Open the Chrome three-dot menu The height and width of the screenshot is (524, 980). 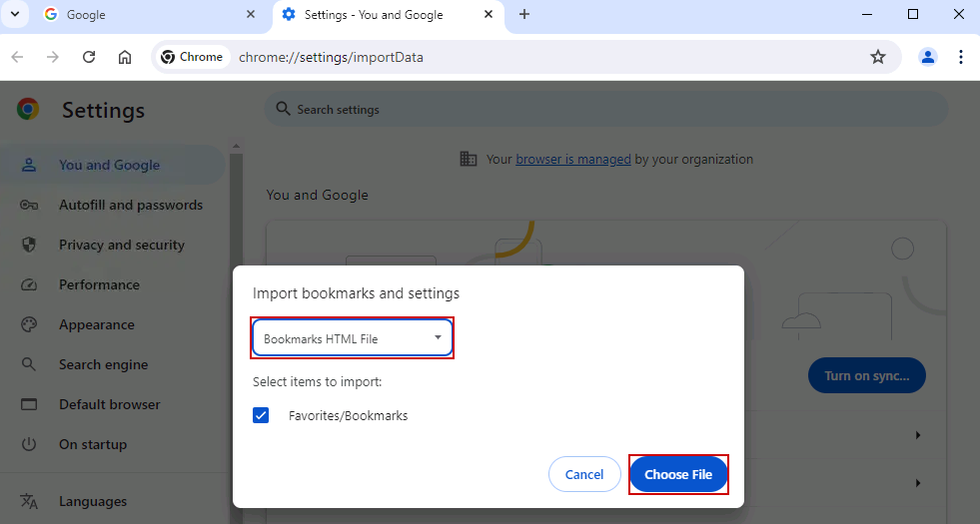(961, 57)
